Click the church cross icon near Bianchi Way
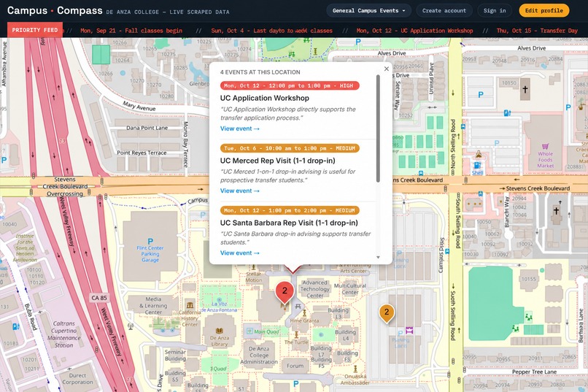588x392 pixels. pyautogui.click(x=556, y=211)
